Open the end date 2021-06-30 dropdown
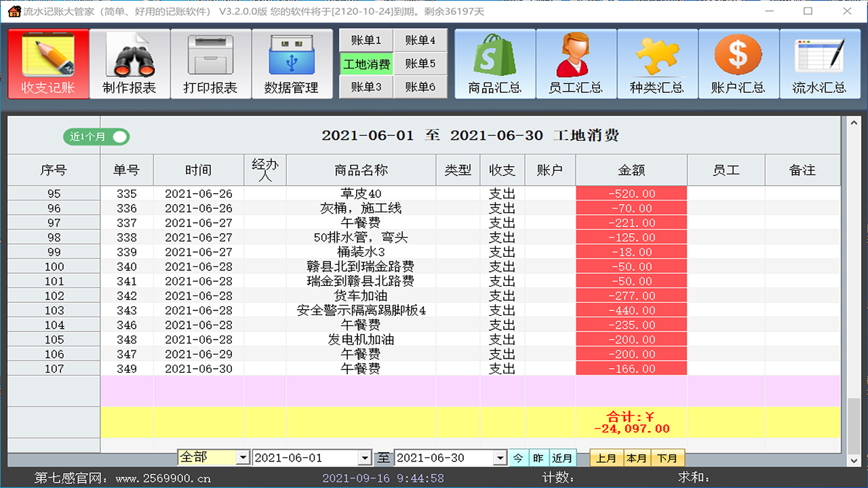 [x=500, y=457]
